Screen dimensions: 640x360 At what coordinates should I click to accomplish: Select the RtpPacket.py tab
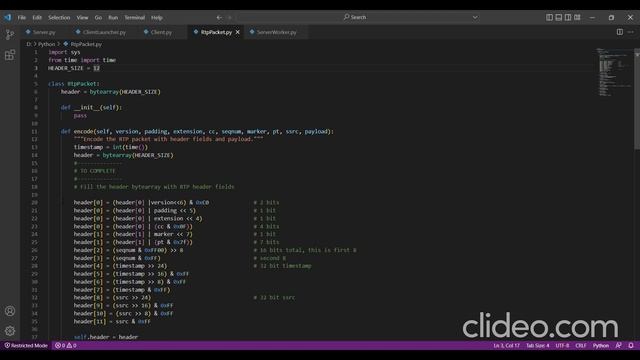click(x=216, y=32)
